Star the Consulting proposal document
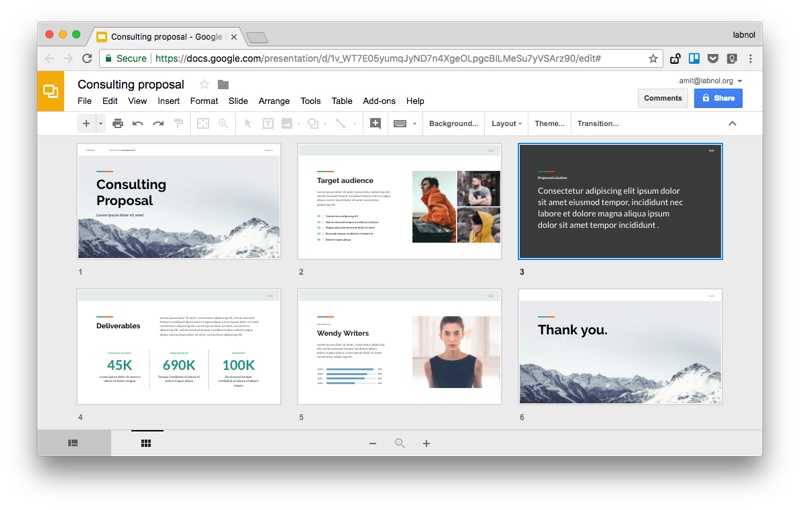The width and height of the screenshot is (800, 510). click(x=204, y=85)
